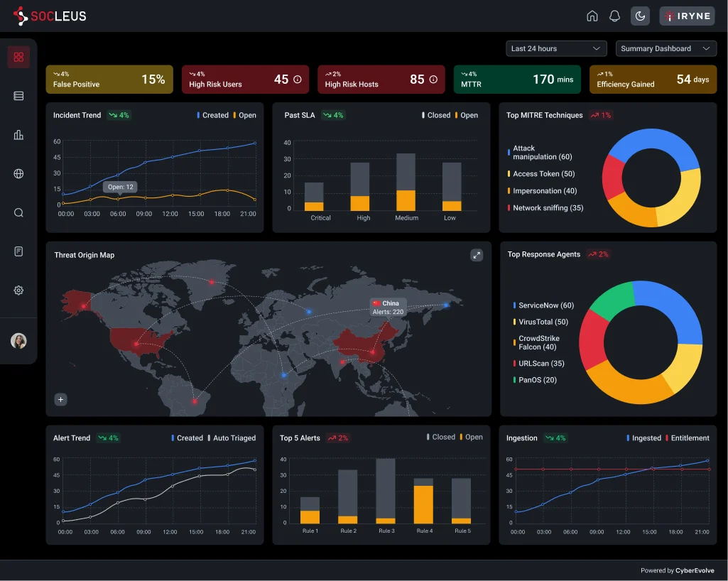Select the dashboard grid icon in the sidebar
Viewport: 728px width, 581px height.
click(18, 57)
